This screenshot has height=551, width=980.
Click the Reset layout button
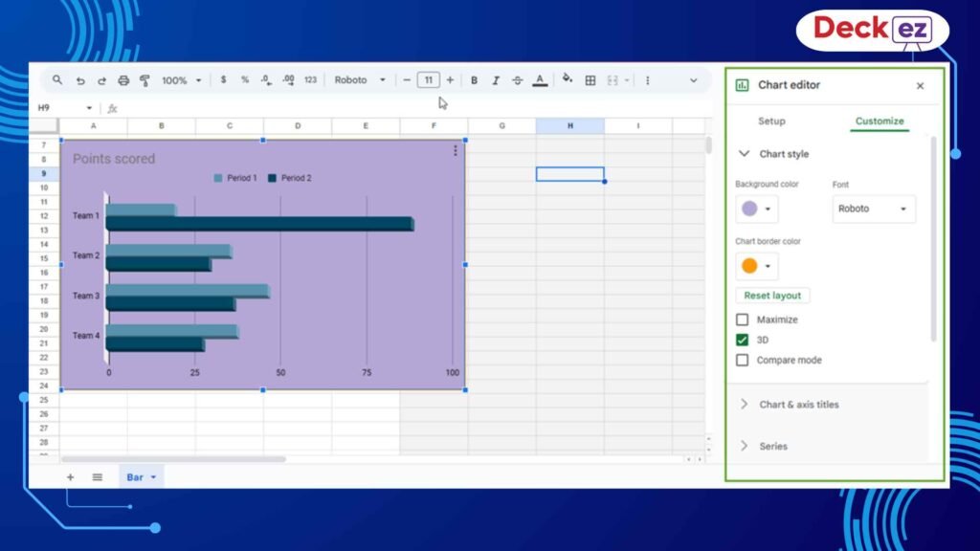click(x=772, y=295)
